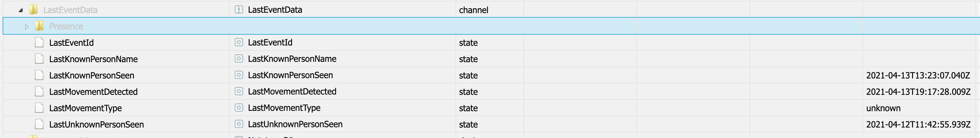Screen dimensions: 980x138
Task: Select the LastMovementType tree item
Action: [x=85, y=108]
